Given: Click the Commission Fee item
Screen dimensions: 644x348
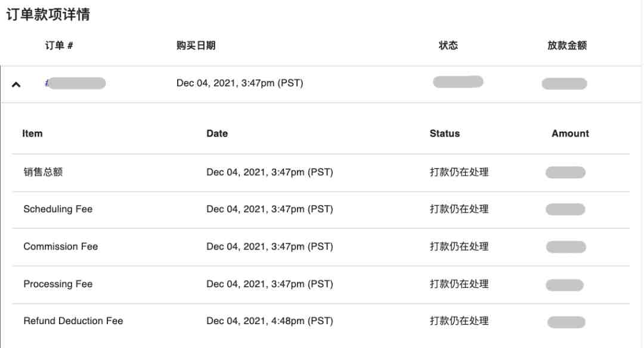Looking at the screenshot, I should (60, 247).
